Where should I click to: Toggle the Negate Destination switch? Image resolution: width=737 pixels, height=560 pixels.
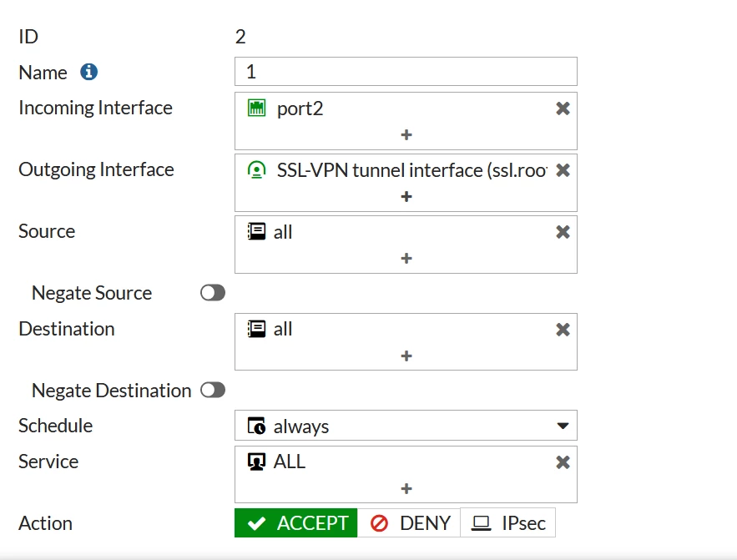pos(213,391)
